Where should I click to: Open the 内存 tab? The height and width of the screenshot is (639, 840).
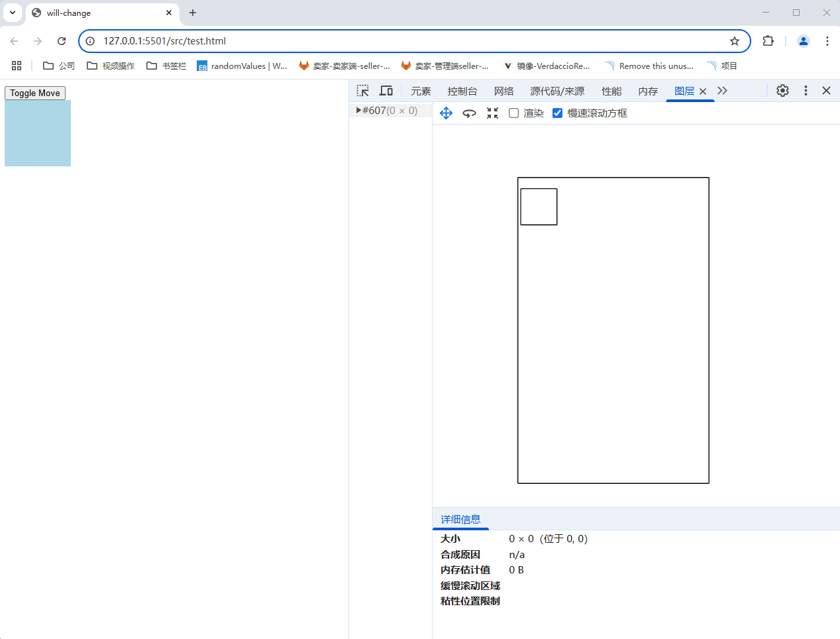648,91
